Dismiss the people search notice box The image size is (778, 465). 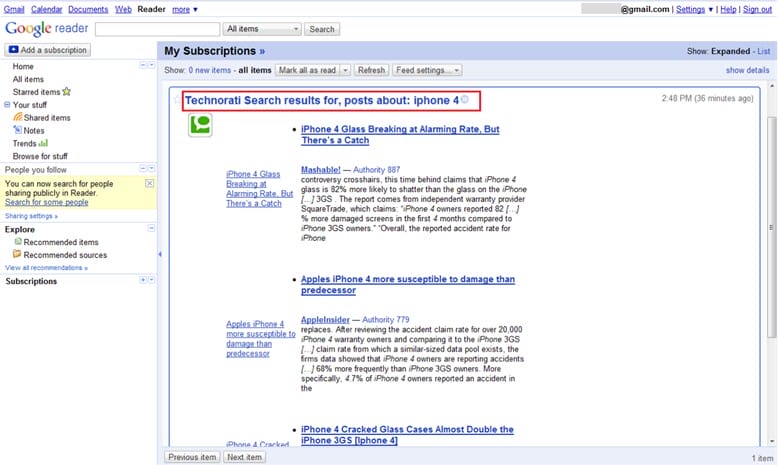point(149,184)
